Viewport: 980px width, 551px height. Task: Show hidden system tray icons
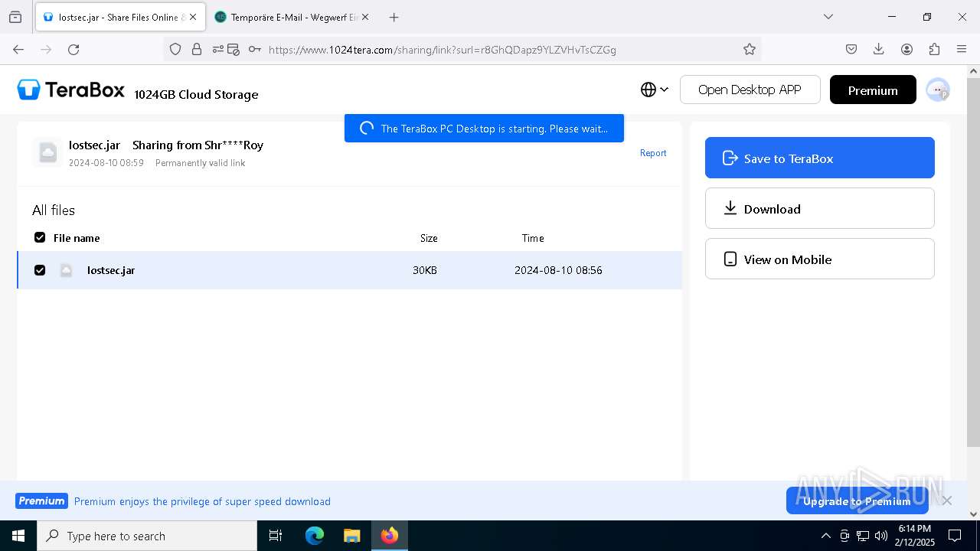(825, 536)
